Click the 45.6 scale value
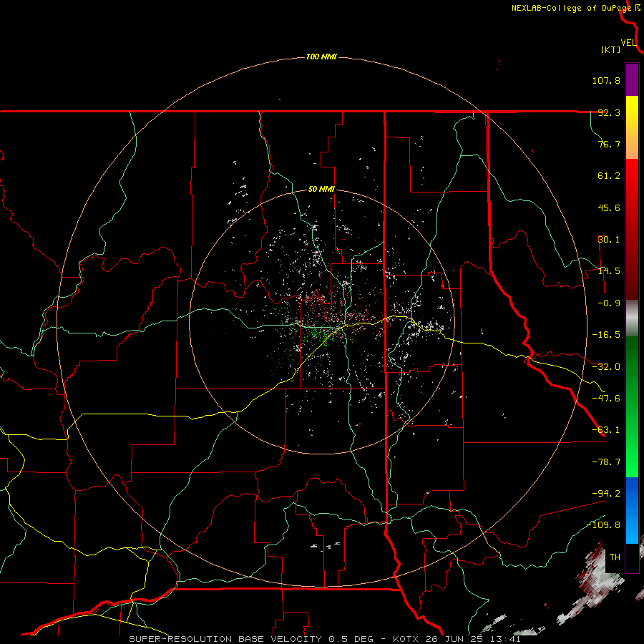This screenshot has width=644, height=644. pyautogui.click(x=609, y=208)
